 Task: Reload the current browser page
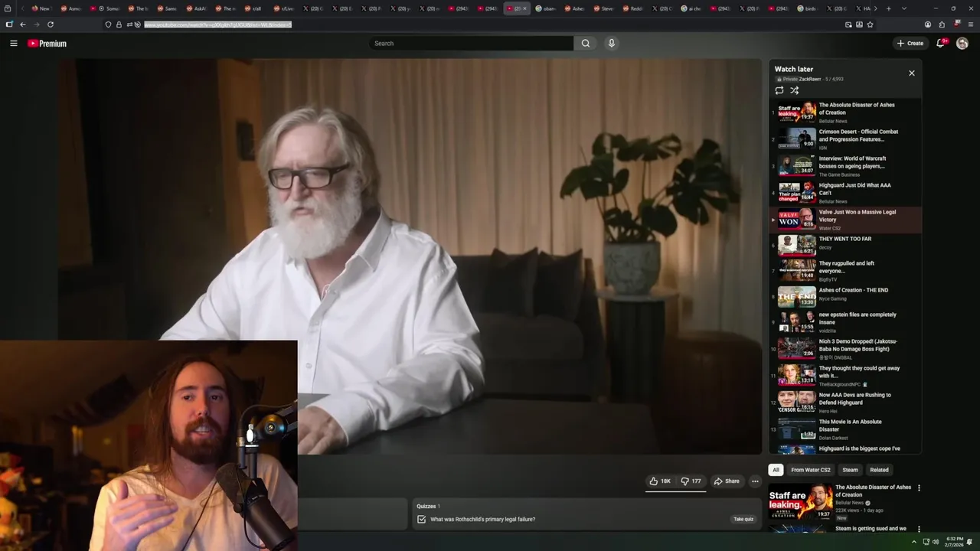pos(51,24)
